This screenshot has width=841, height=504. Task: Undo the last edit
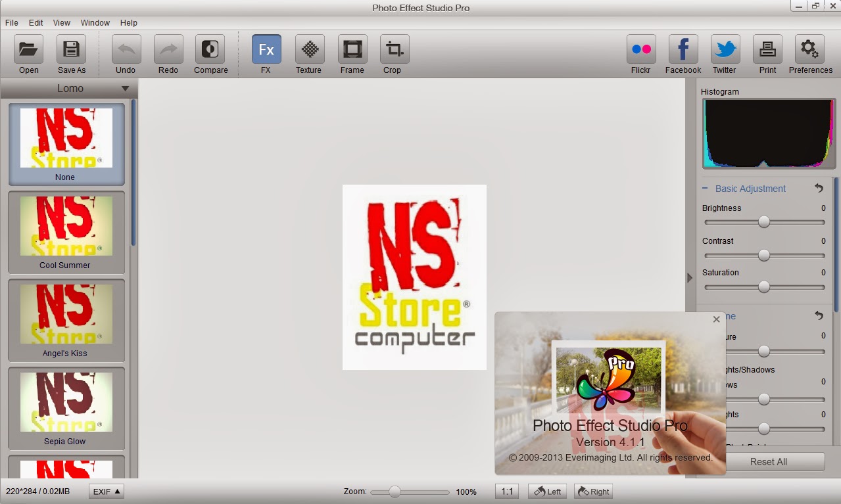(126, 49)
